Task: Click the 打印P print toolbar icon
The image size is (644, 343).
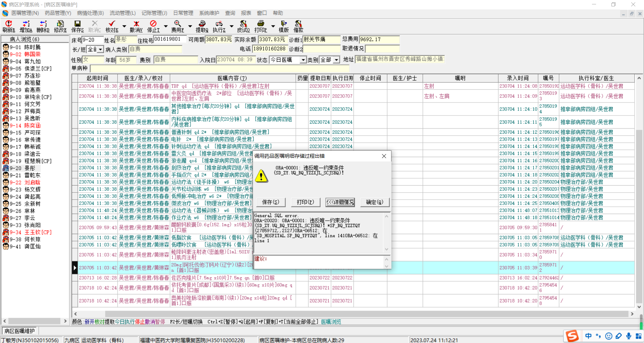Action: [261, 26]
